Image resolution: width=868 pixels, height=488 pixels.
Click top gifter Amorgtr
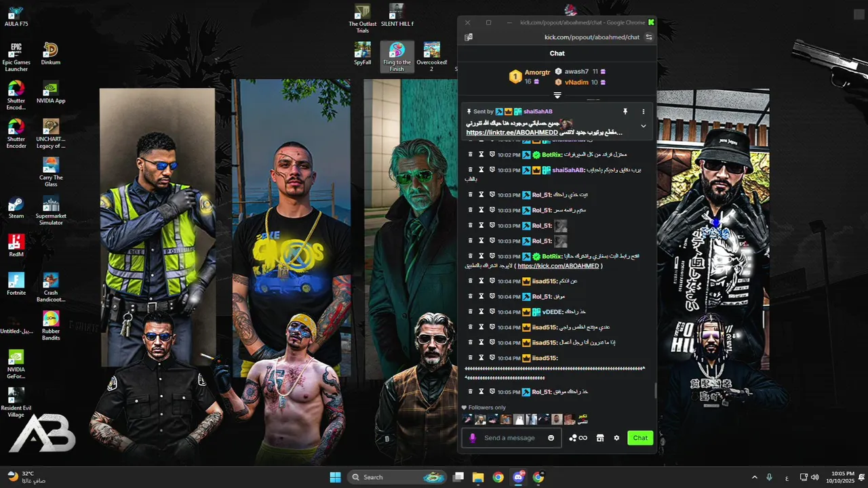point(537,73)
